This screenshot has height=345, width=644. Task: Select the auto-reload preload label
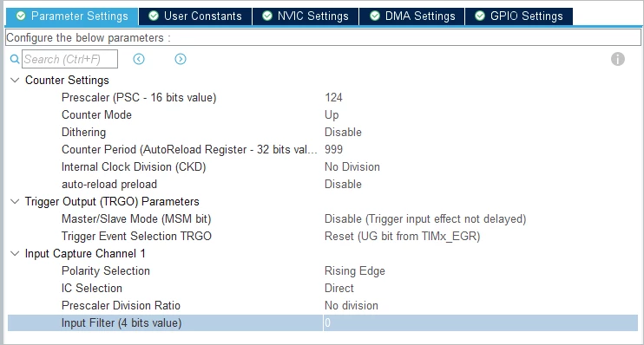(x=109, y=184)
